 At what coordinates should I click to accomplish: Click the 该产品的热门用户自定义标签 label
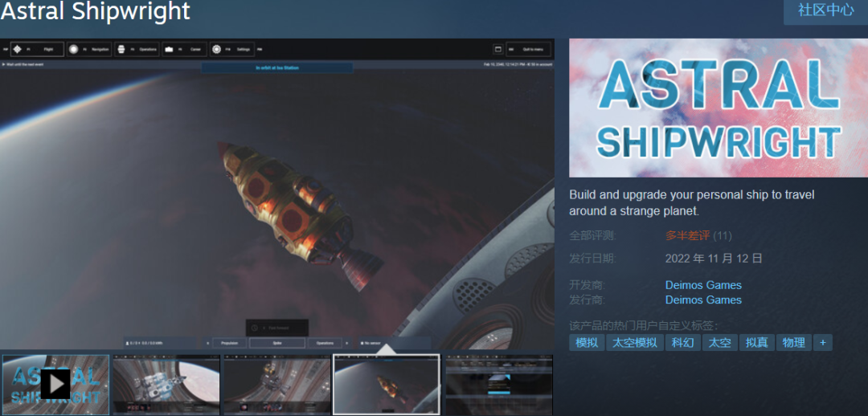tap(643, 325)
